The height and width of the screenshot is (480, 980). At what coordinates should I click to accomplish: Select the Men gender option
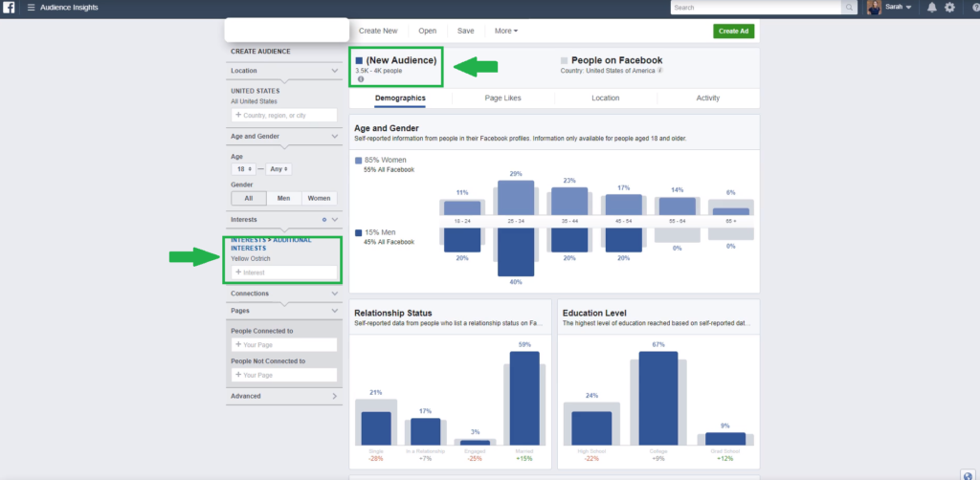[283, 199]
